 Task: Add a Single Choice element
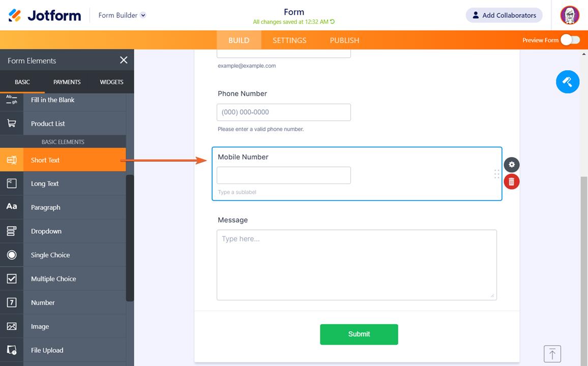pyautogui.click(x=63, y=255)
